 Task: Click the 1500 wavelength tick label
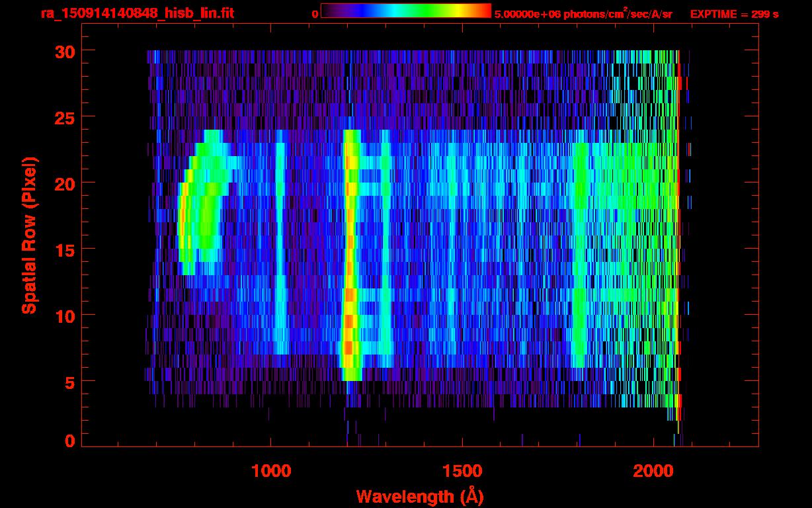pos(462,470)
